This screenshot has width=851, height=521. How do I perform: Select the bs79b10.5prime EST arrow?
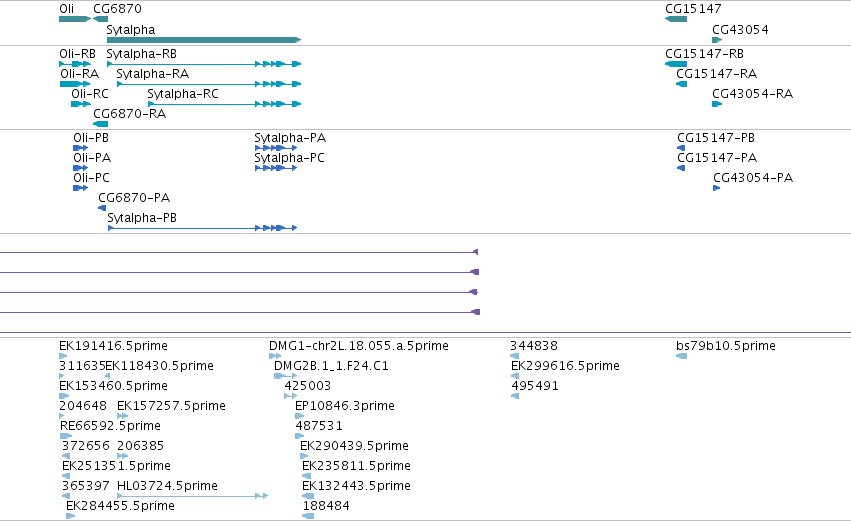coord(681,356)
